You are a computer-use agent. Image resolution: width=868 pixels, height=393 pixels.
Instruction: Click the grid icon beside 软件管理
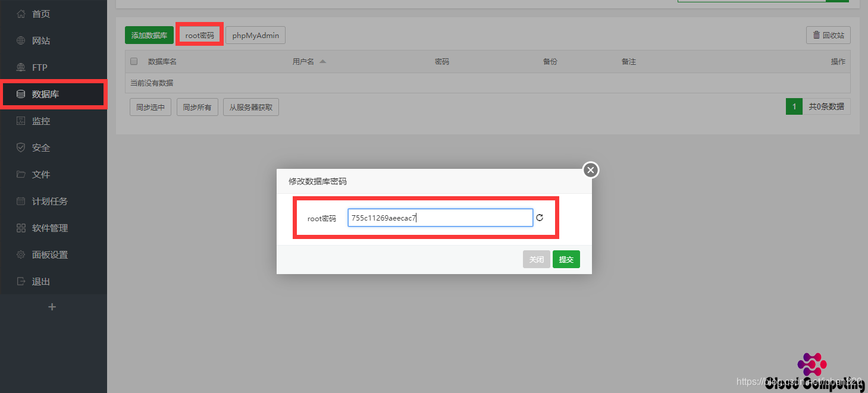tap(21, 228)
